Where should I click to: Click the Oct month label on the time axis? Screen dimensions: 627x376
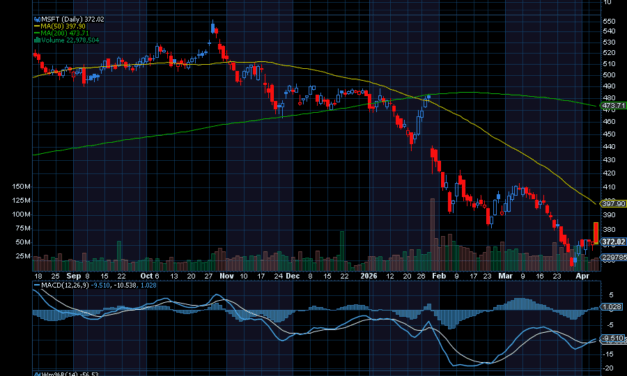coord(146,276)
